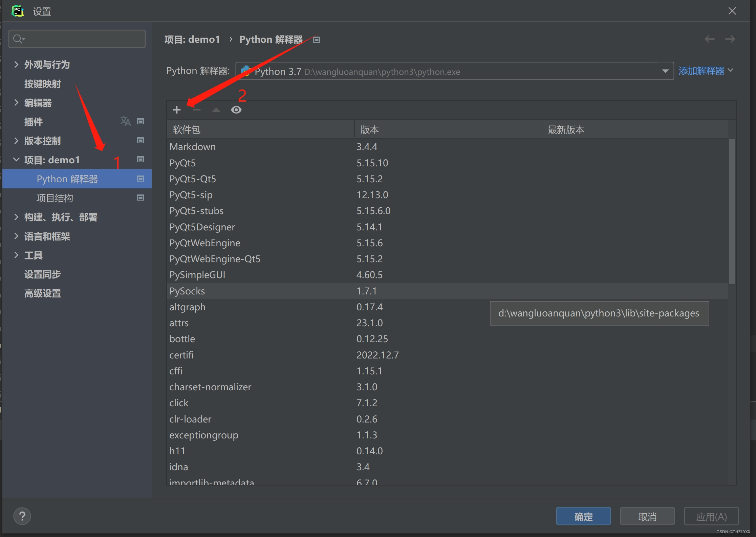The height and width of the screenshot is (537, 756).
Task: Open 设置同步 page
Action: (43, 274)
